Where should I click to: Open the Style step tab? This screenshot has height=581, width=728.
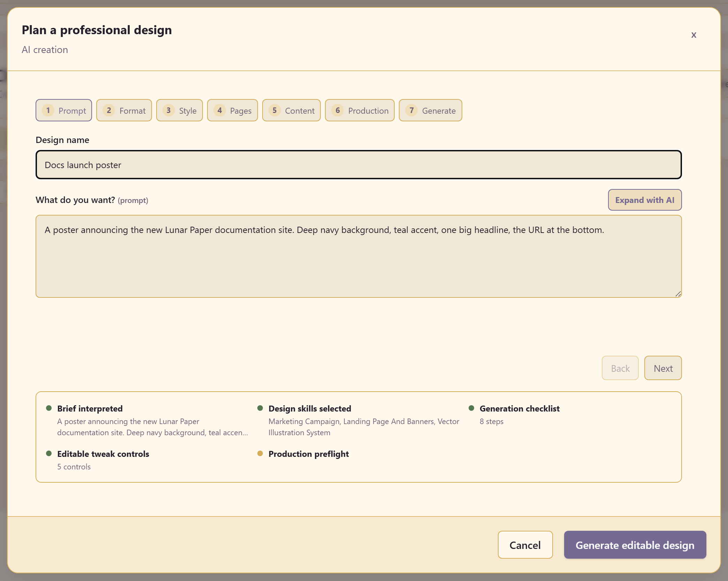point(180,110)
